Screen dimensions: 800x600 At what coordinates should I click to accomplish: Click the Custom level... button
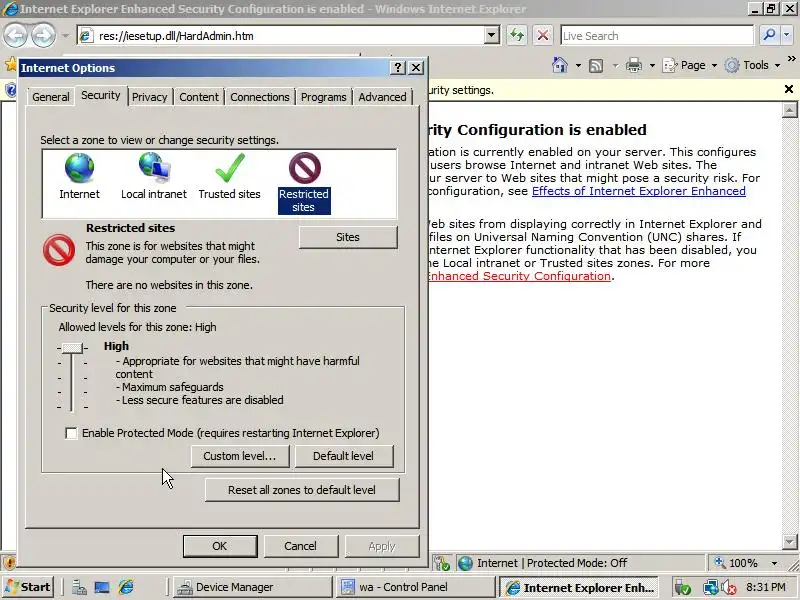pos(240,456)
